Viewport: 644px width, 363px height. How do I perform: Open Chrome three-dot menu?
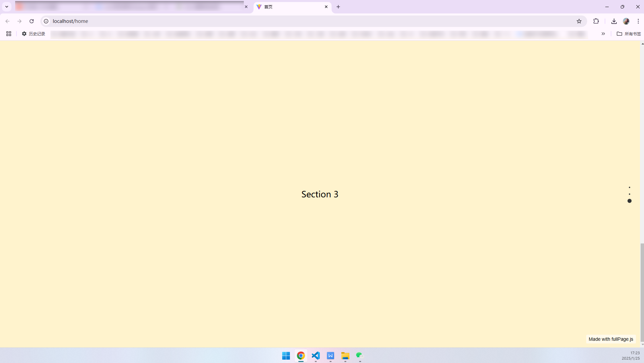(x=638, y=21)
